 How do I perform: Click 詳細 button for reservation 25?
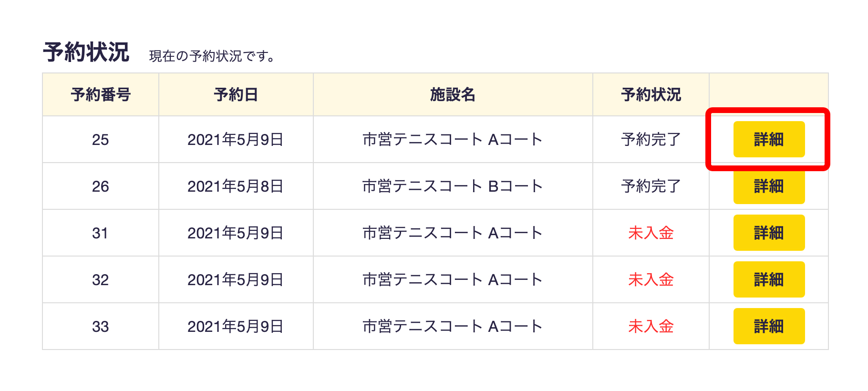pos(768,139)
